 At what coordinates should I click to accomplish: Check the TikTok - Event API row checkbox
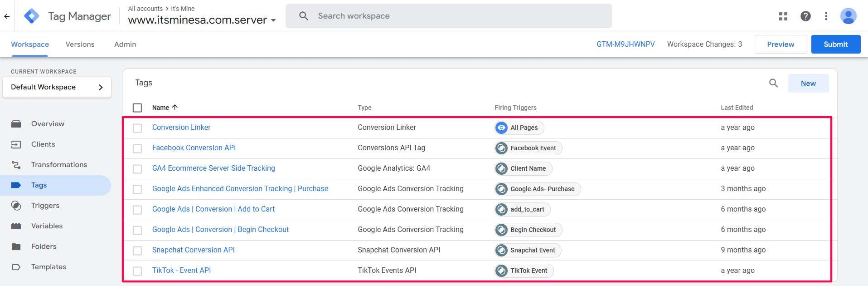(137, 271)
